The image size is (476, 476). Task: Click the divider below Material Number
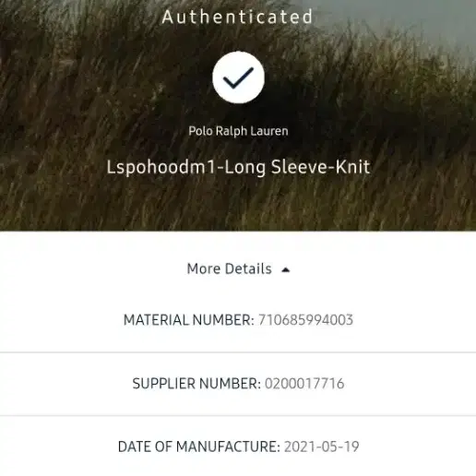pos(238,352)
